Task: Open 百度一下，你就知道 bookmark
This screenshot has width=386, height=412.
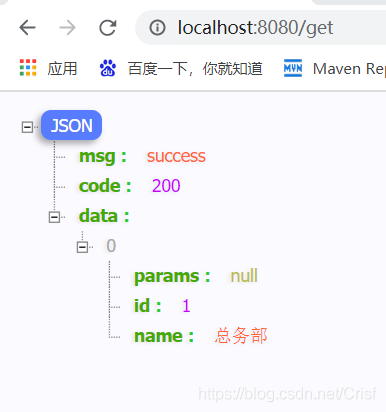Action: (x=195, y=69)
